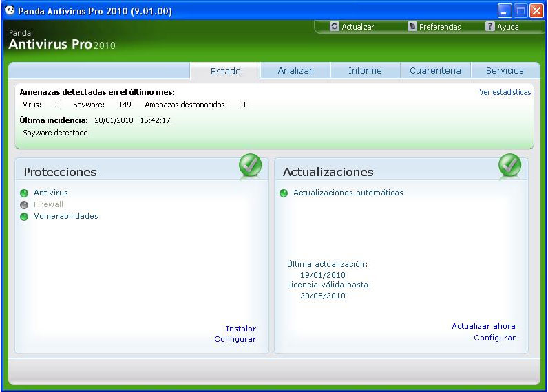
Task: Click the Spyware count 149
Action: click(125, 105)
